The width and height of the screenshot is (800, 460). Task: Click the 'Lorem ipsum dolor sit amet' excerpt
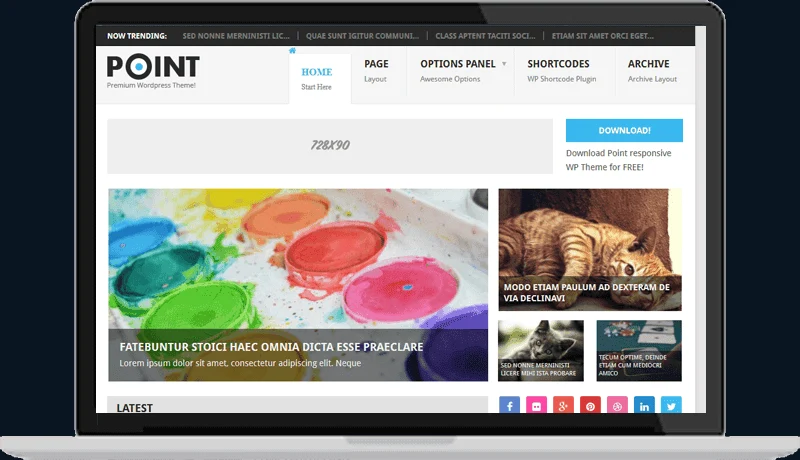tap(240, 363)
